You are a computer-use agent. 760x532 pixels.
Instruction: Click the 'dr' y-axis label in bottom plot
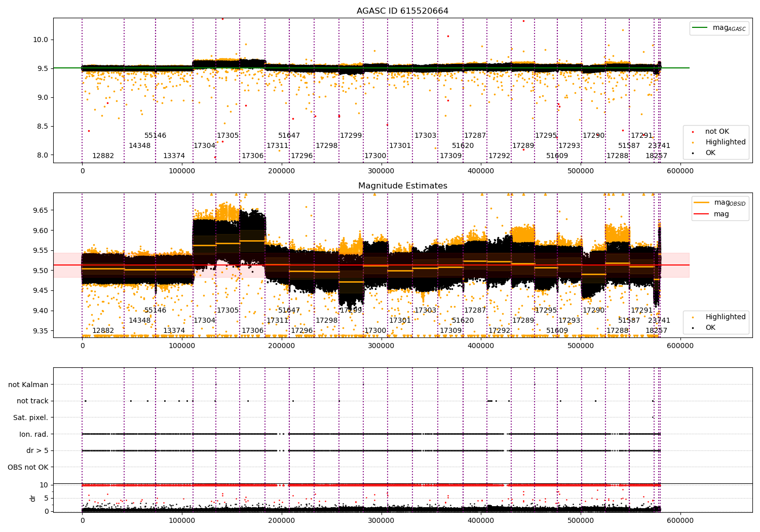tap(33, 498)
